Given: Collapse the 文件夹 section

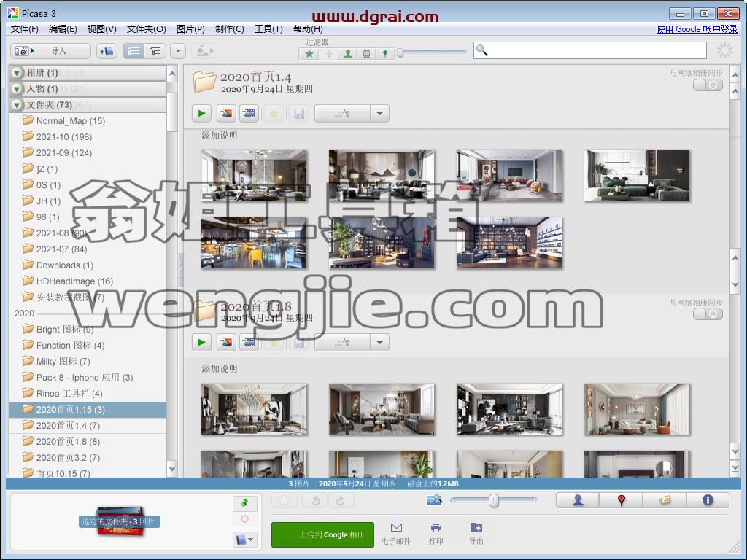Looking at the screenshot, I should coord(18,105).
